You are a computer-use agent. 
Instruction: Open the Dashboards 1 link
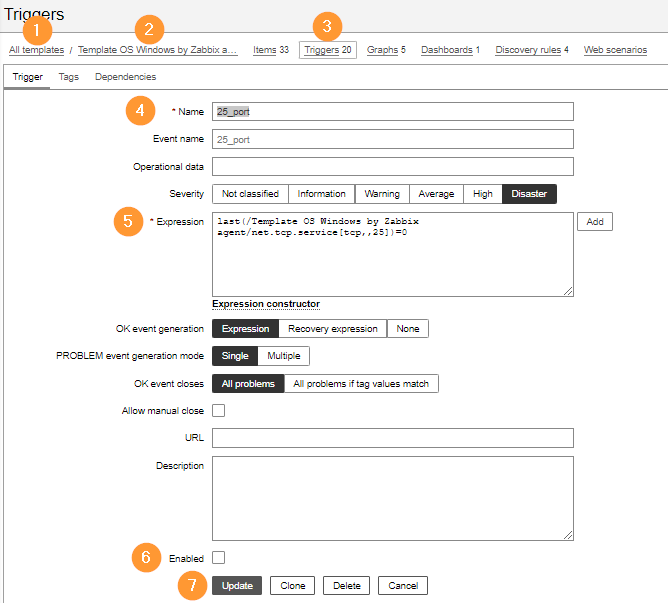coord(450,50)
